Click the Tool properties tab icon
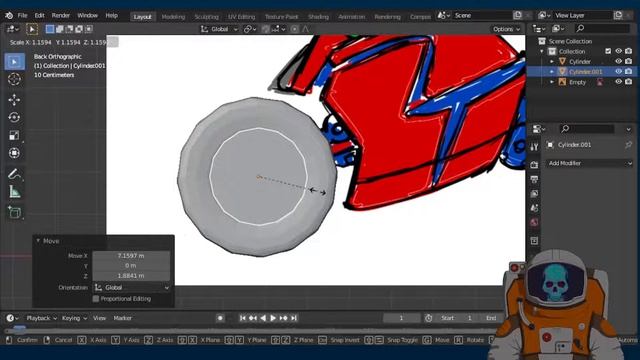 click(534, 147)
